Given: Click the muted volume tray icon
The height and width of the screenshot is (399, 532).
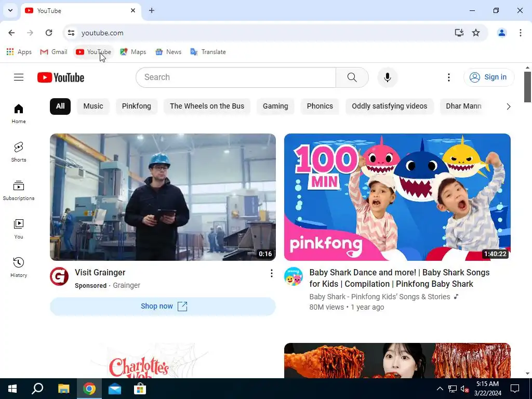Looking at the screenshot, I should (465, 389).
